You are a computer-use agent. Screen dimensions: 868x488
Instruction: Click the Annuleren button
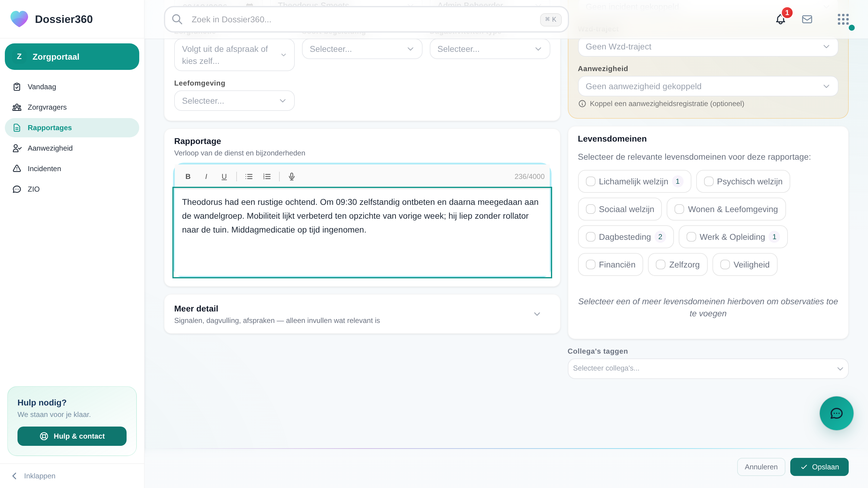[761, 467]
